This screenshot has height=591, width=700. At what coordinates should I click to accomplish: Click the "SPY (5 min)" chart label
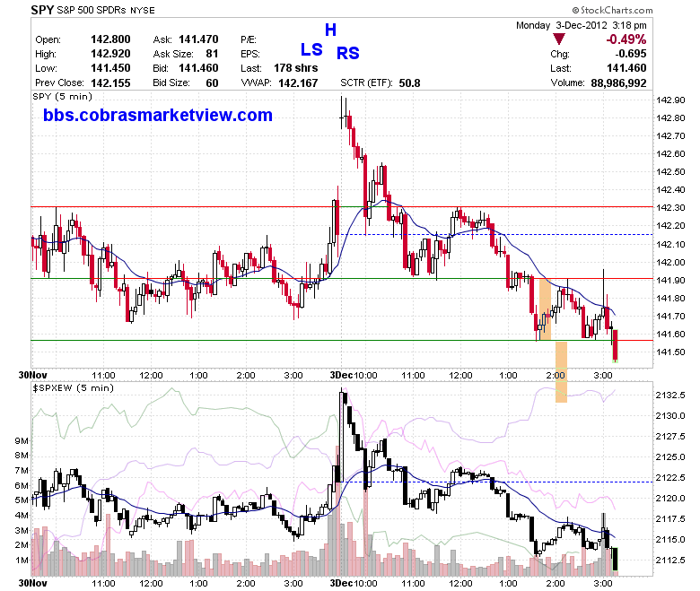pos(63,97)
